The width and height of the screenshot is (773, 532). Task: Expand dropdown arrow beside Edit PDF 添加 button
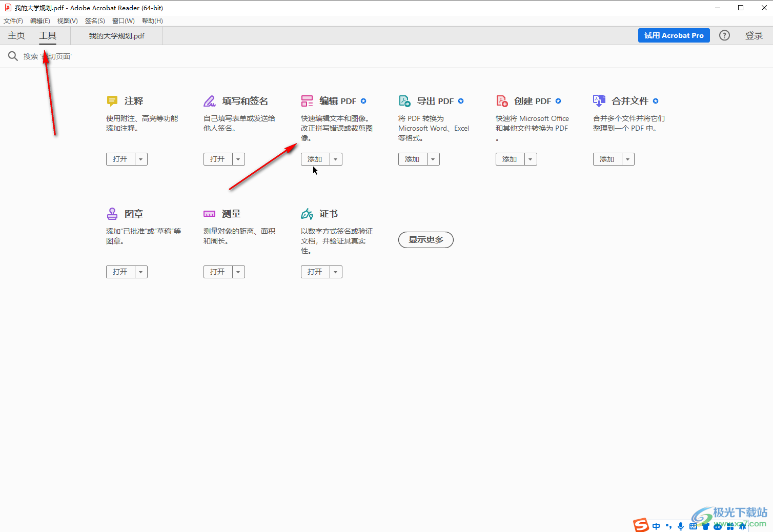336,159
